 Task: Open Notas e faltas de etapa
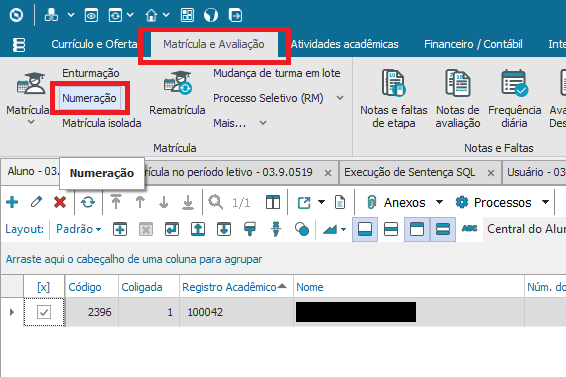(x=393, y=99)
